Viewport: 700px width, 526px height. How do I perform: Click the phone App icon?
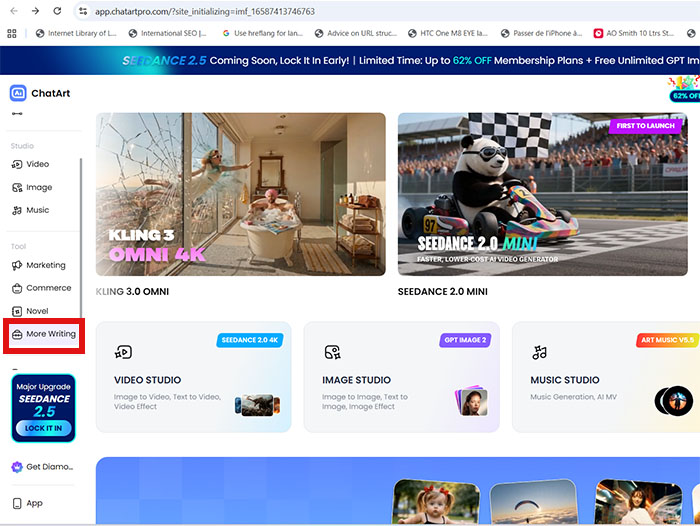[x=17, y=504]
